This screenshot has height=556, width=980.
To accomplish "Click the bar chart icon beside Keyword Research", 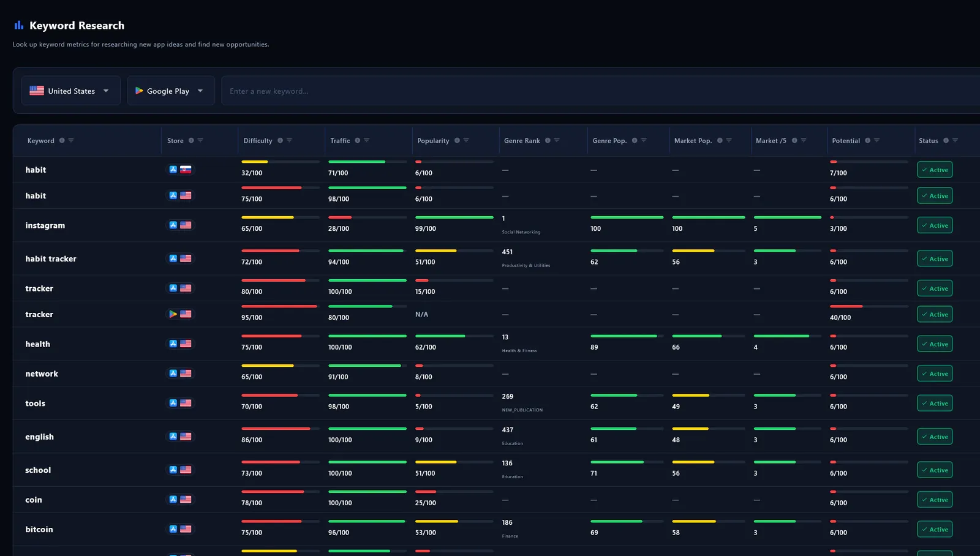I will [19, 25].
